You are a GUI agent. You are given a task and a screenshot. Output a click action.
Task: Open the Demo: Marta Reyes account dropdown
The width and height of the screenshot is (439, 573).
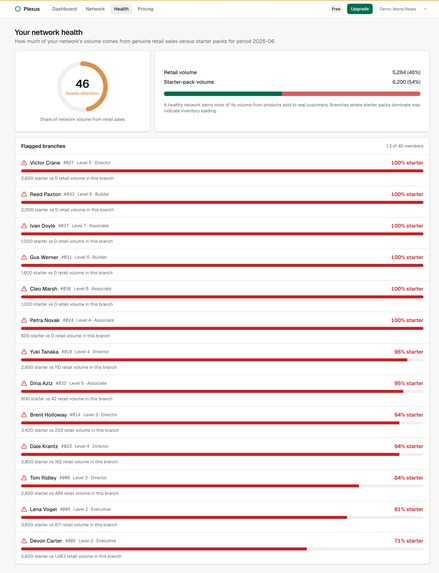[x=402, y=9]
